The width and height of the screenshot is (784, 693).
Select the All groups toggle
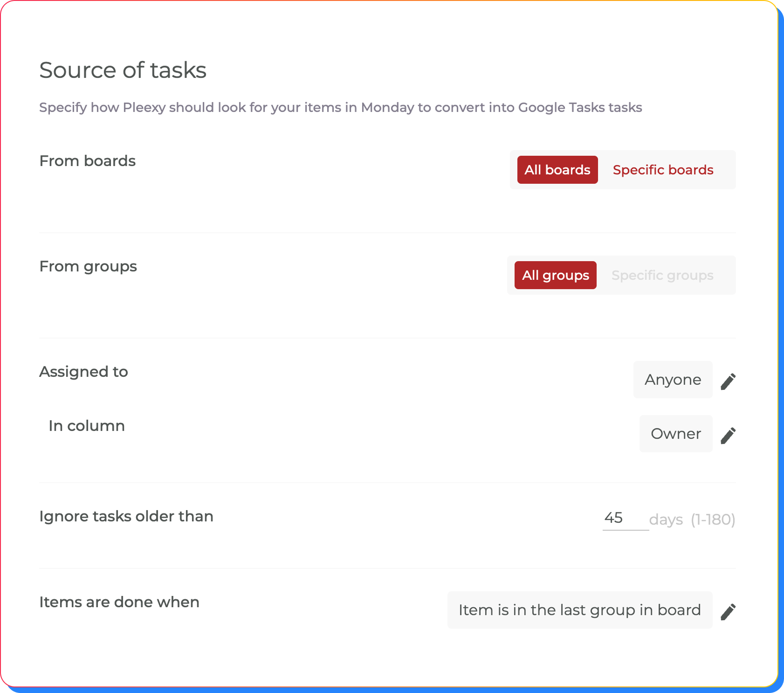click(x=555, y=275)
